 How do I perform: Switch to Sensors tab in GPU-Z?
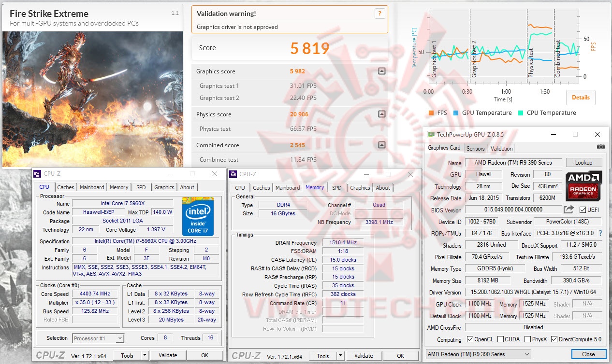tap(476, 148)
